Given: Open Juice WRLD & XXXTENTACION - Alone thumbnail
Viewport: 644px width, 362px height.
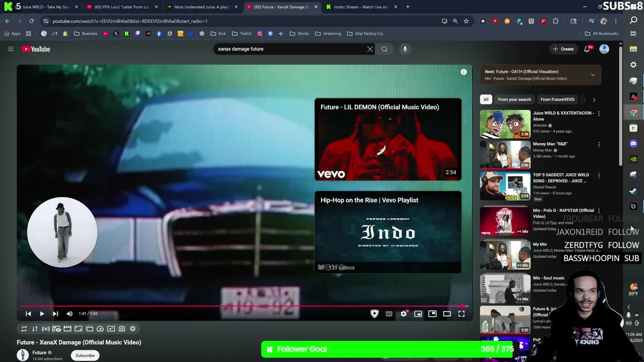Looking at the screenshot, I should (505, 124).
